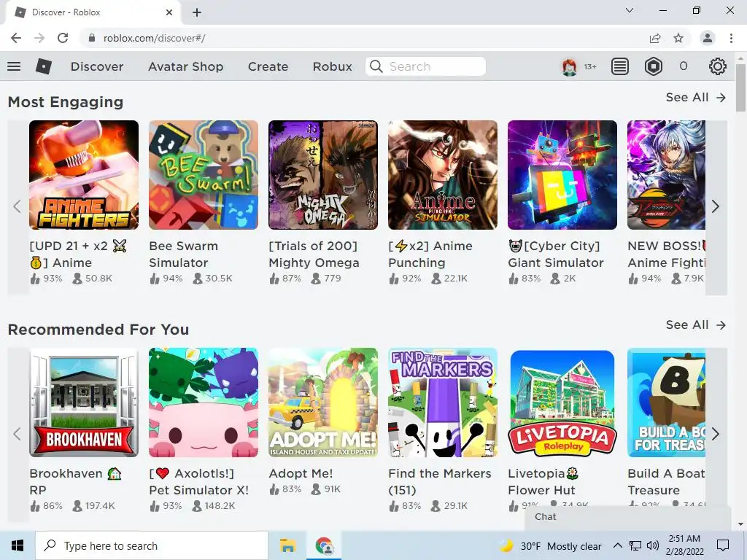Click the Find the Markers (151) title
Image resolution: width=747 pixels, height=560 pixels.
[x=440, y=481]
